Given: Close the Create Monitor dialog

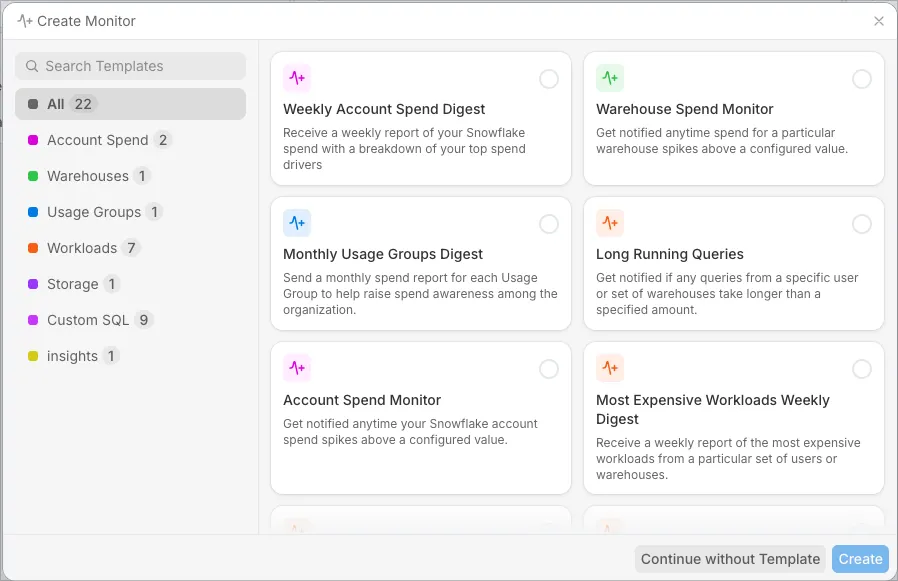Looking at the screenshot, I should (x=879, y=21).
